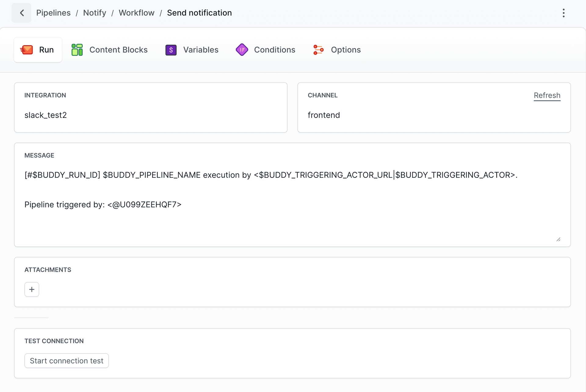
Task: Click the purple IF Conditions icon
Action: click(x=242, y=50)
